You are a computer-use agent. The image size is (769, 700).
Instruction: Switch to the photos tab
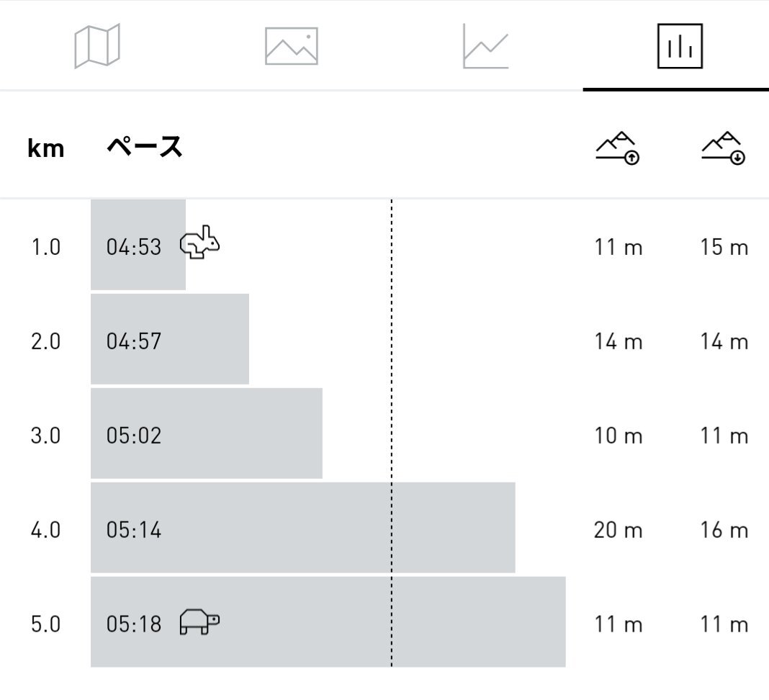[292, 46]
